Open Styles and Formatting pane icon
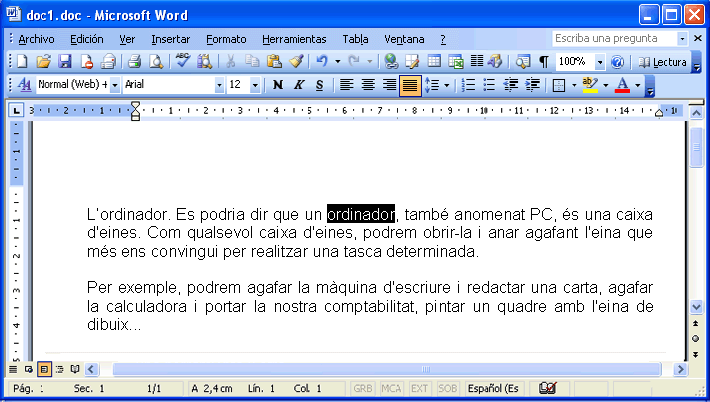 pos(24,85)
